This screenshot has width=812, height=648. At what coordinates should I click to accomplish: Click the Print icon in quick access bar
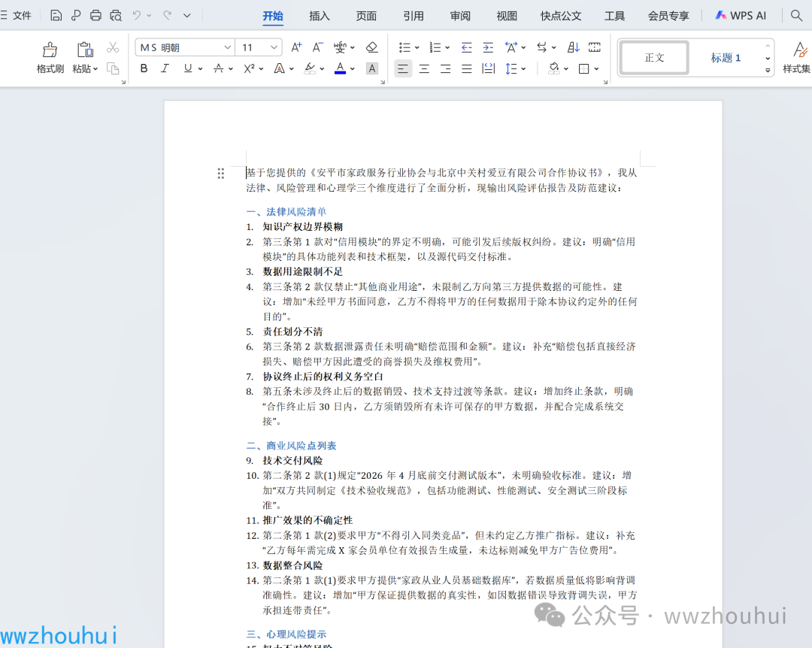95,15
